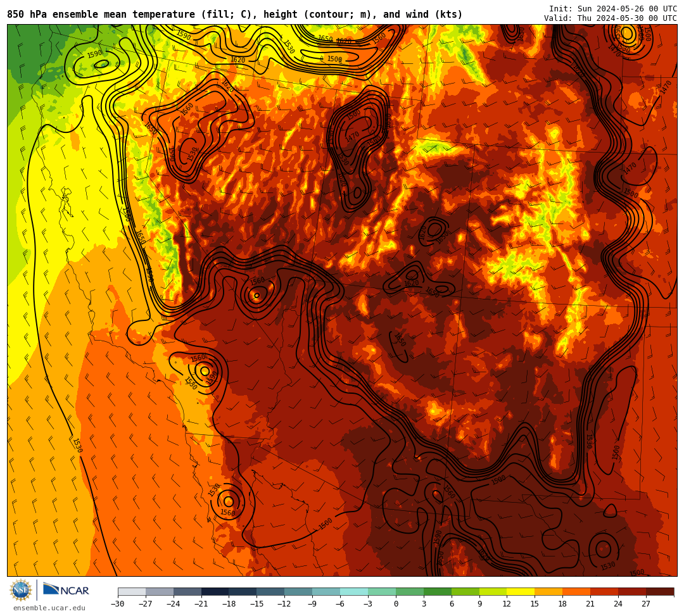684x616 pixels.
Task: Click the positive 3 colorbar tick label
Action: click(x=424, y=604)
